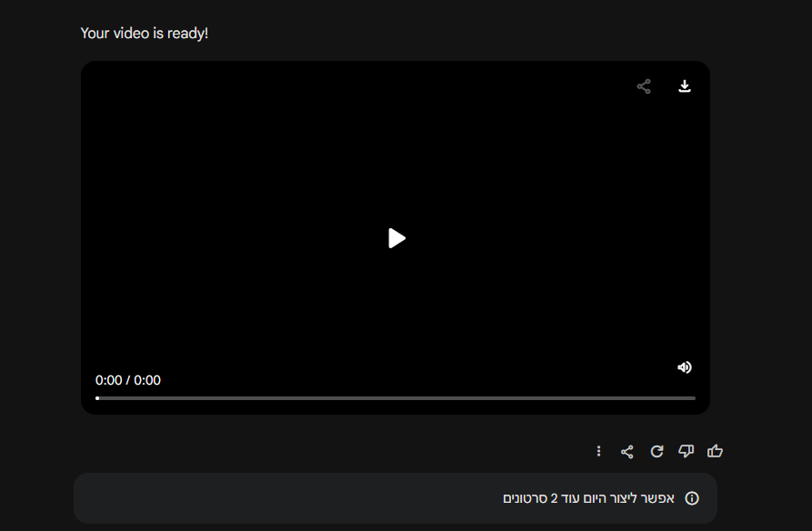The height and width of the screenshot is (531, 812).
Task: Click the Hebrew remaining-videos notice text
Action: point(587,498)
